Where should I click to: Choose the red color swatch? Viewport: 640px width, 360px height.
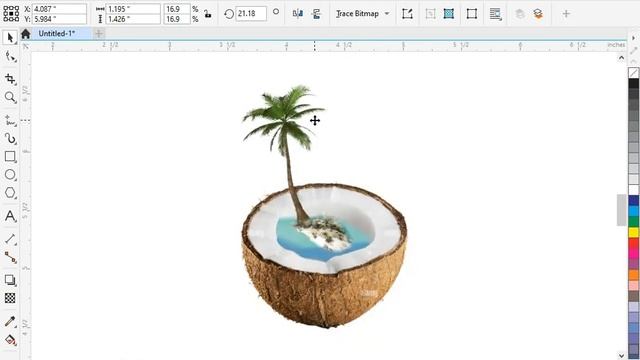point(633,243)
